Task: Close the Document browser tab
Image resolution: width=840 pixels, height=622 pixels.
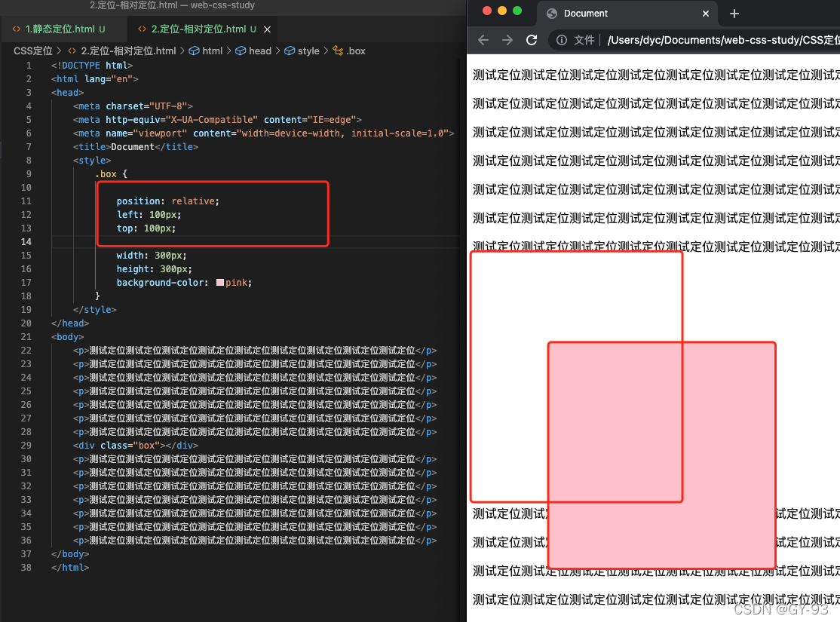Action: coord(706,14)
